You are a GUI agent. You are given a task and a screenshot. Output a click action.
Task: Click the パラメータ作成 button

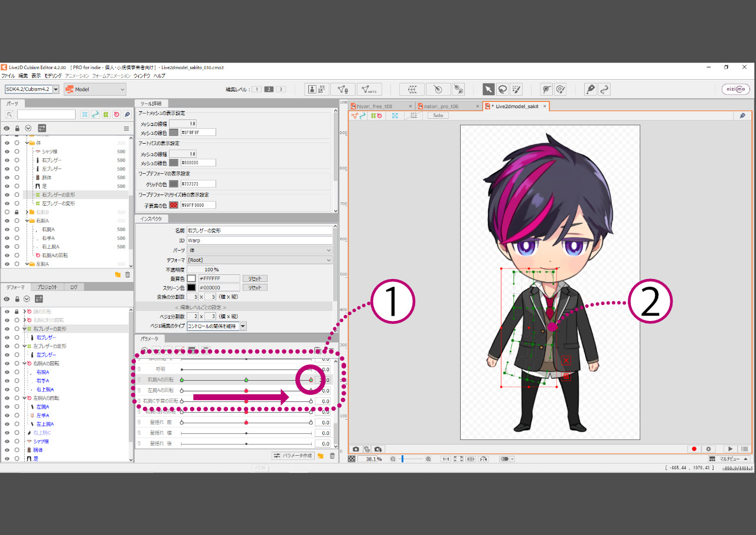[292, 456]
